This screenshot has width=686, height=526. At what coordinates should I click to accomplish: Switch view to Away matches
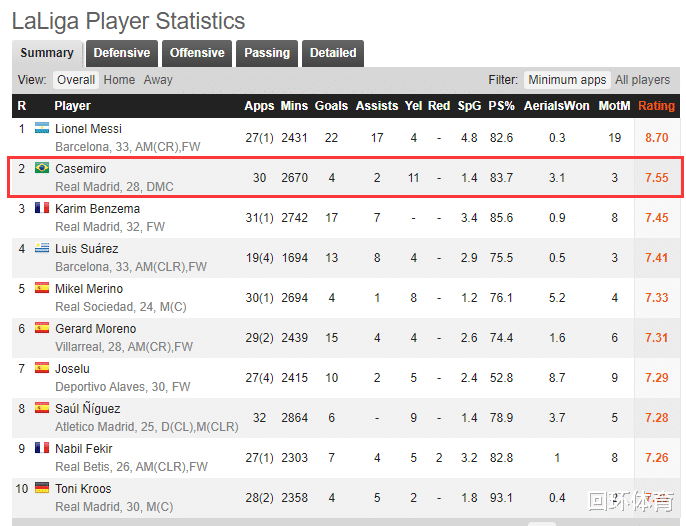coord(158,80)
